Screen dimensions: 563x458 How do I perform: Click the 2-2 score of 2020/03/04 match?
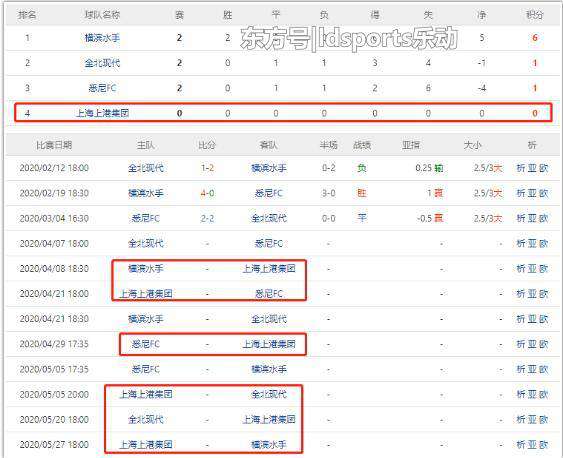pyautogui.click(x=208, y=218)
